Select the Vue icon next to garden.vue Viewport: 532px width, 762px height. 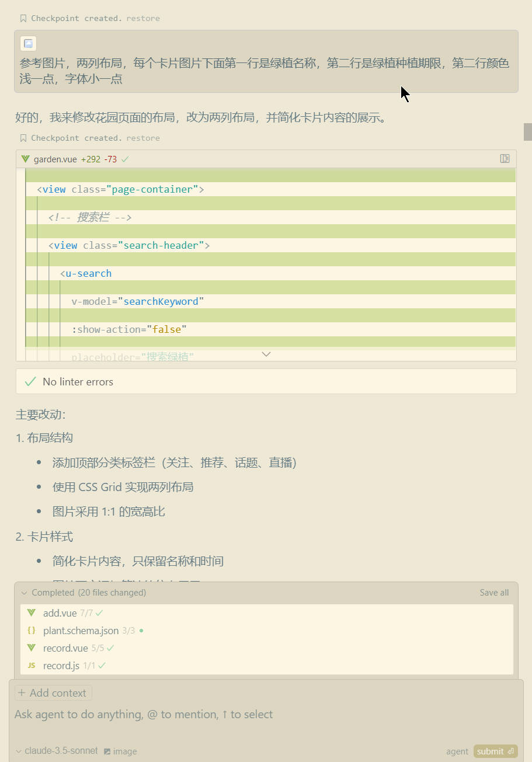(25, 159)
